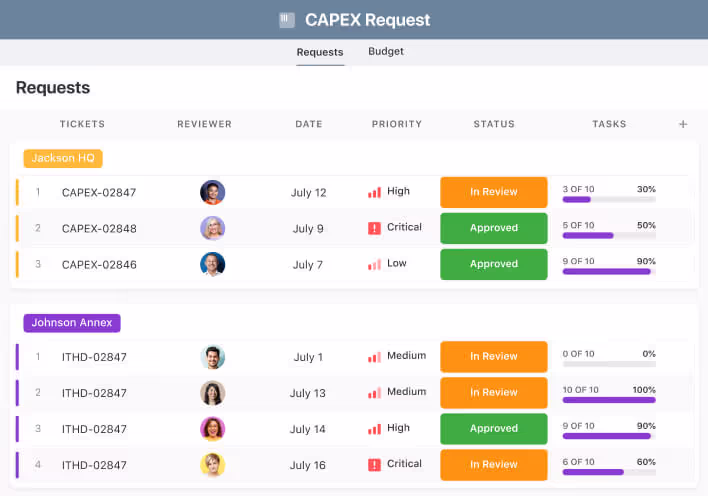The width and height of the screenshot is (708, 496).
Task: Collapse the Jackson HQ group
Action: [x=63, y=158]
